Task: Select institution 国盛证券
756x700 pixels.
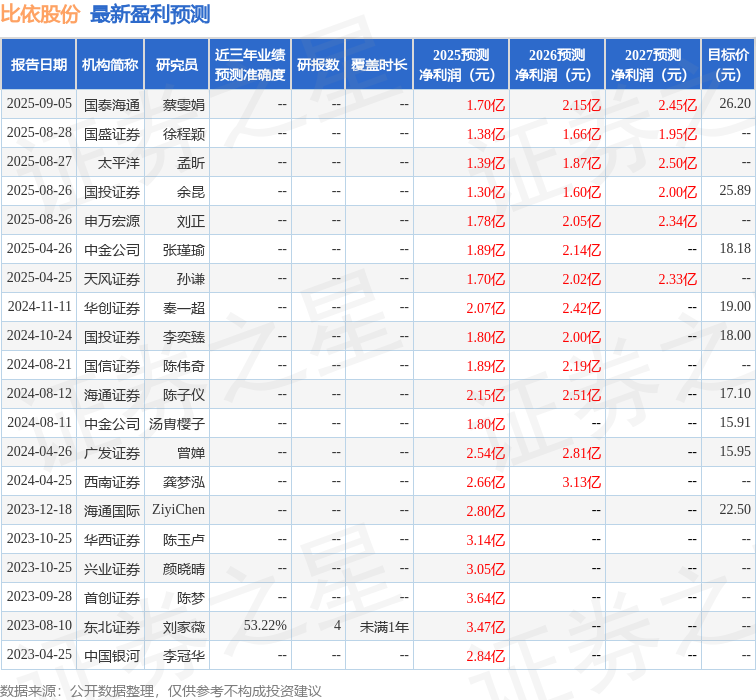Action: (x=112, y=134)
